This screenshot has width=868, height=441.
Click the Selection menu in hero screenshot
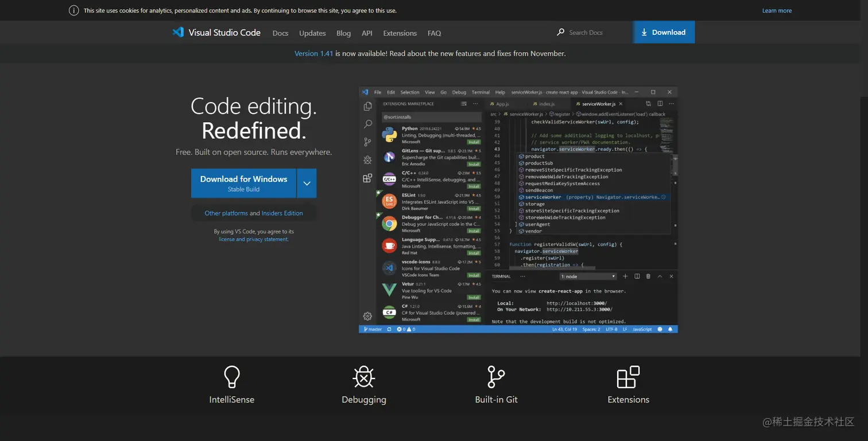pyautogui.click(x=410, y=92)
